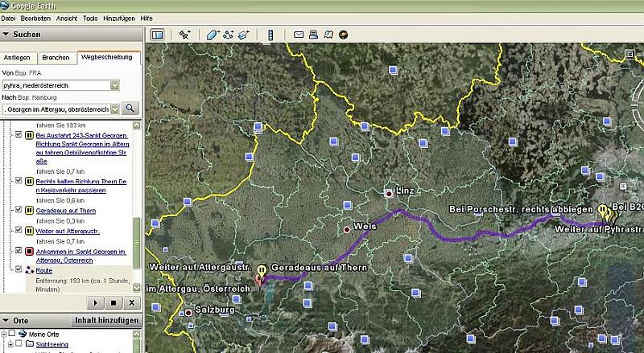This screenshot has width=644, height=353.
Task: Click the search magnifying glass button
Action: (x=130, y=108)
